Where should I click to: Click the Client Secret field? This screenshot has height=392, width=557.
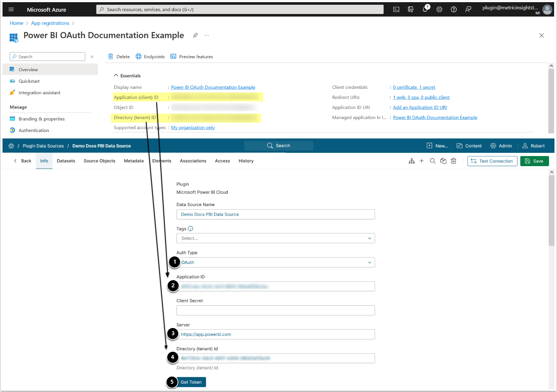(276, 310)
